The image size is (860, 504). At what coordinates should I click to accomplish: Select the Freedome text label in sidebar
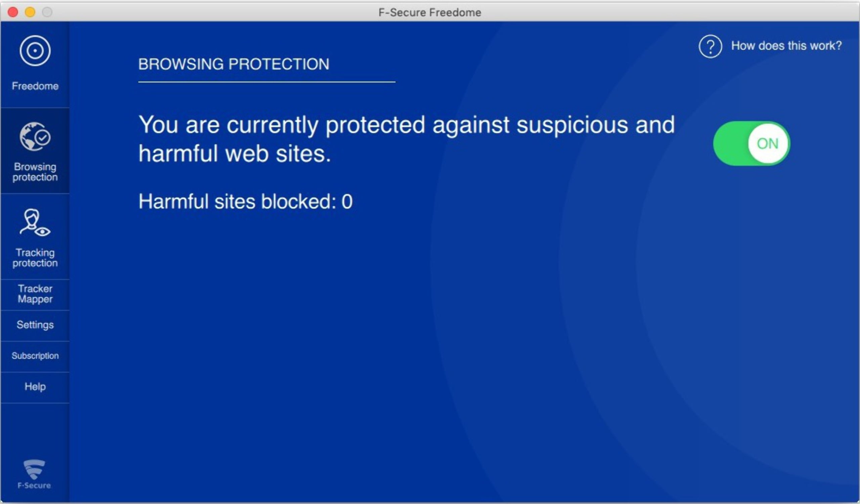(x=35, y=86)
